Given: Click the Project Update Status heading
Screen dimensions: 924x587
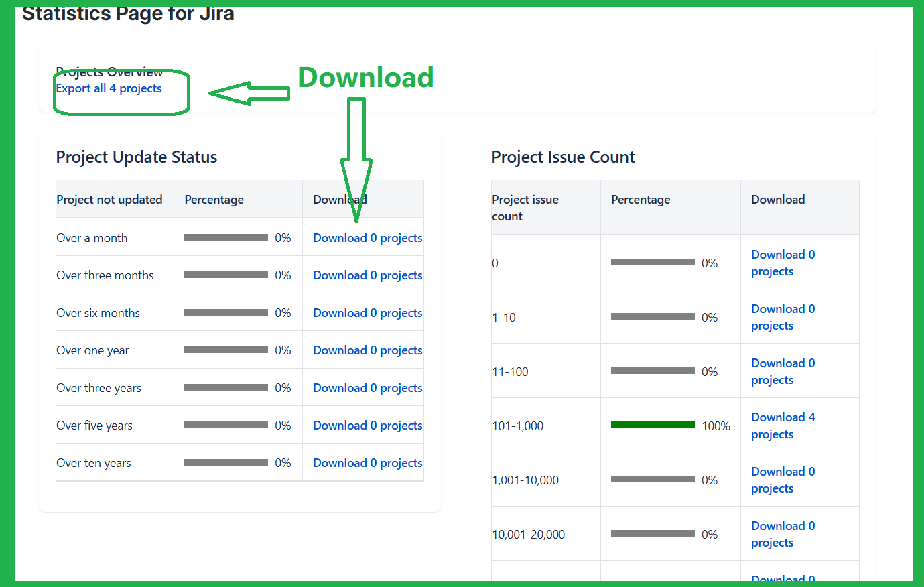Looking at the screenshot, I should (x=137, y=157).
